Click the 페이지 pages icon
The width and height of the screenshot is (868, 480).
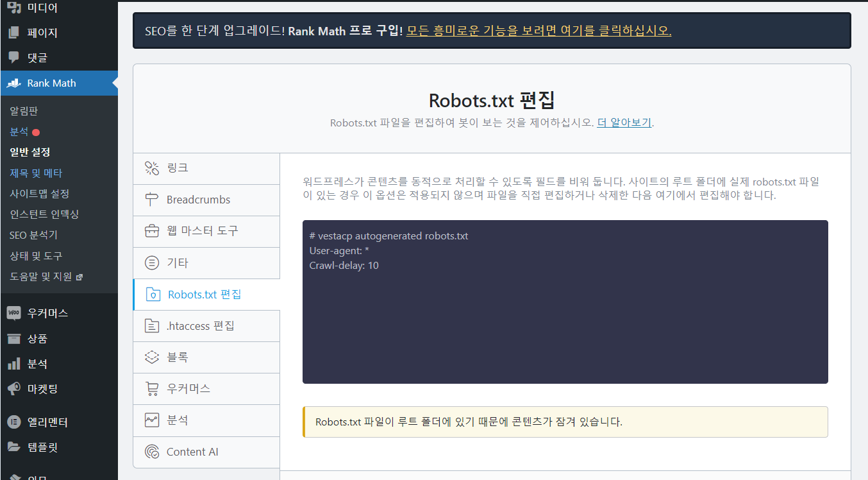pyautogui.click(x=14, y=33)
